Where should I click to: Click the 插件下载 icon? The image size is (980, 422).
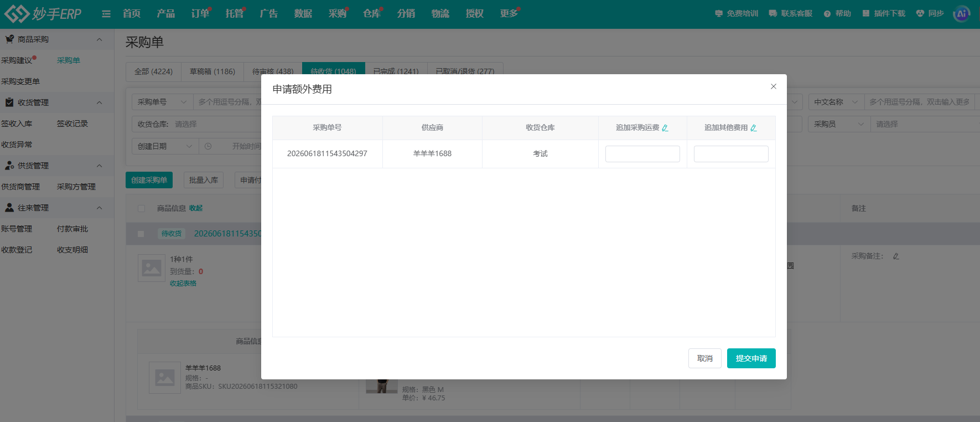866,13
